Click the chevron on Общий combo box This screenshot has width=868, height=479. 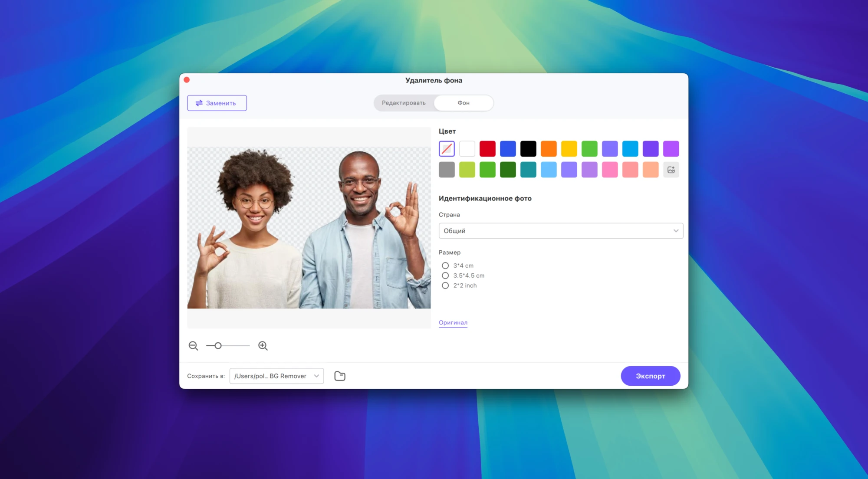[676, 231]
